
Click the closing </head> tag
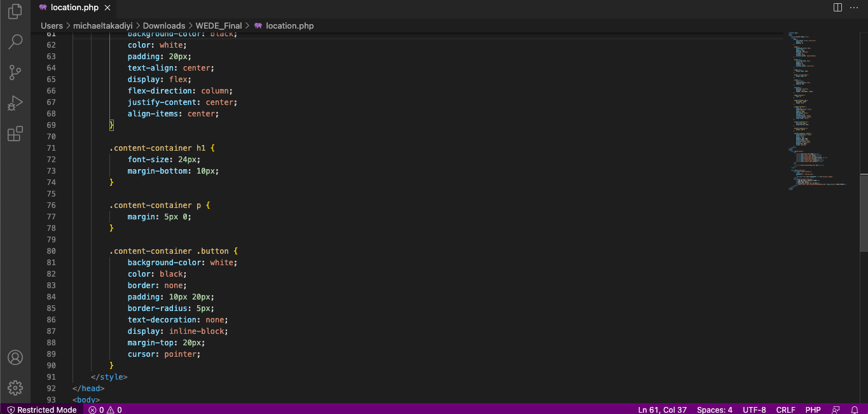(88, 388)
